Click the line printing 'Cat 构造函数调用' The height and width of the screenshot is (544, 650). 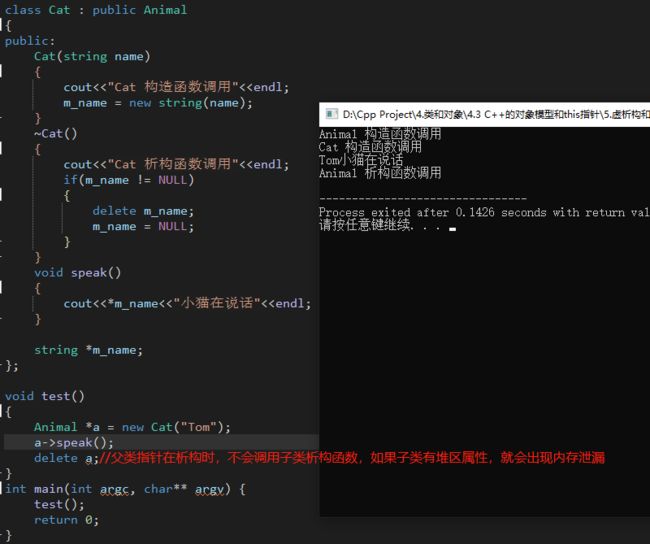[x=176, y=87]
